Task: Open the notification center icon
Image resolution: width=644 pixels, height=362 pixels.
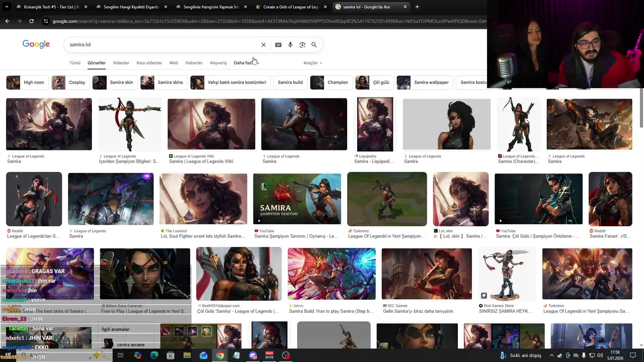Action: click(x=633, y=355)
